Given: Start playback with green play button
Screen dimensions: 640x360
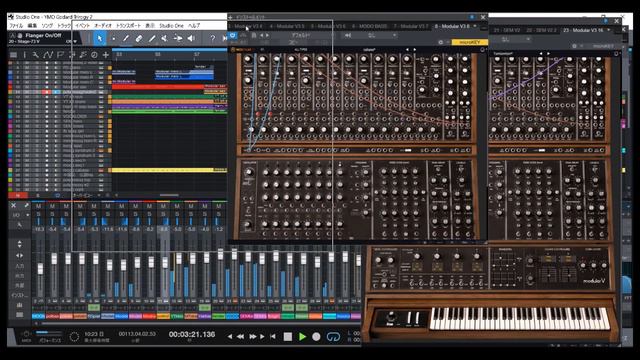Looking at the screenshot, I should pyautogui.click(x=302, y=337).
